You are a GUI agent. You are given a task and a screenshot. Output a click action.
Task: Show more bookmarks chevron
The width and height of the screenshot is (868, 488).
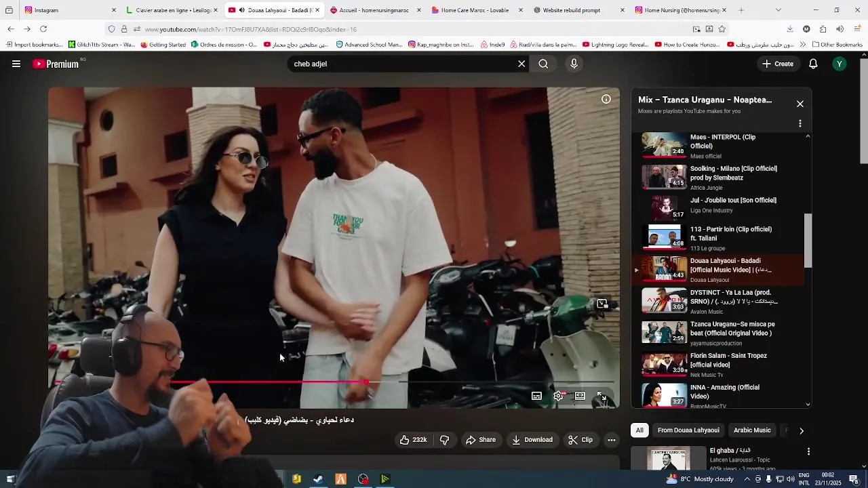point(803,45)
